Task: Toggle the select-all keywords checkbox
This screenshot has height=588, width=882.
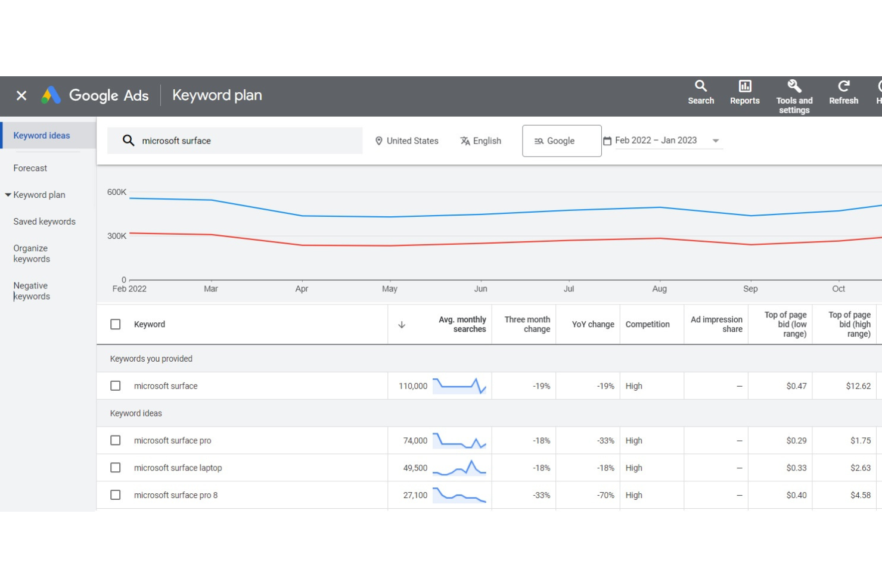Action: pyautogui.click(x=116, y=324)
